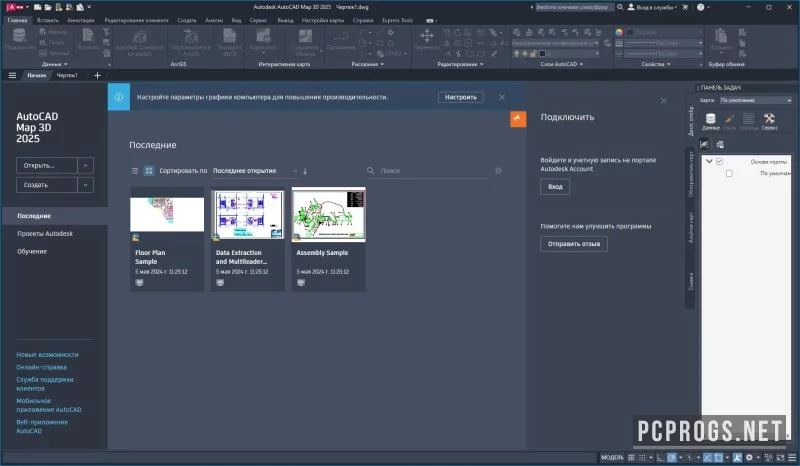The image size is (800, 466).
Task: Click the info icon on notification banner
Action: 119,97
